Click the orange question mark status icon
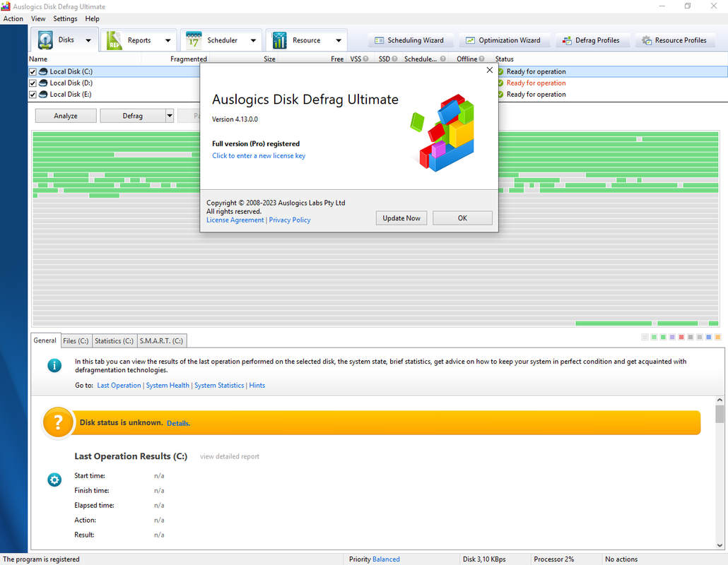Viewport: 728px width, 565px height. (x=58, y=422)
